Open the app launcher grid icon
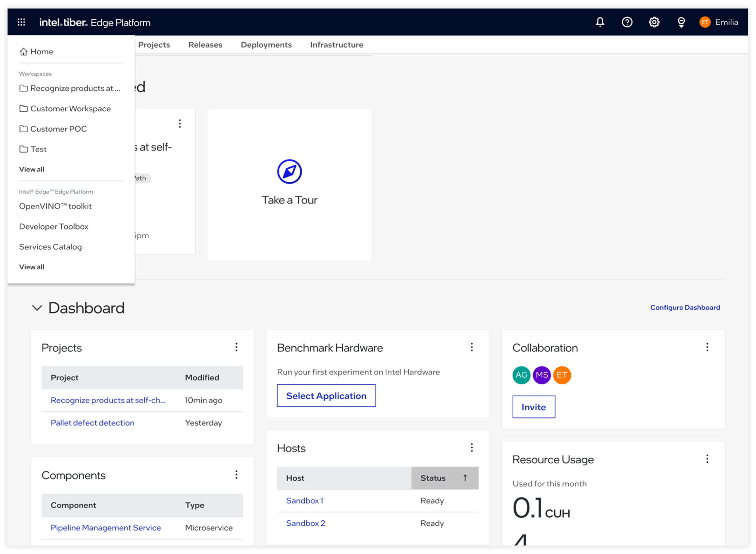756x554 pixels. click(21, 22)
